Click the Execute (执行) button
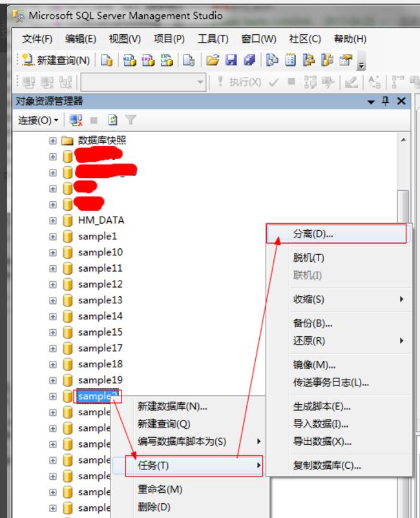 (x=238, y=81)
